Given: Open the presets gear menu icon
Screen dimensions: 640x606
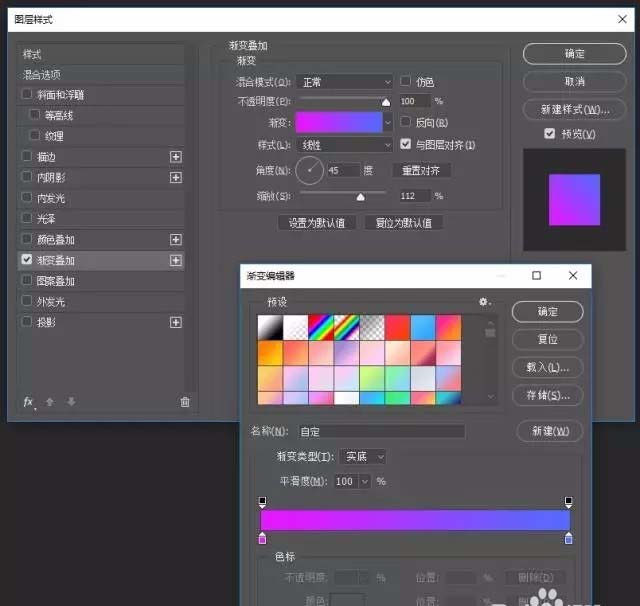Looking at the screenshot, I should click(485, 301).
